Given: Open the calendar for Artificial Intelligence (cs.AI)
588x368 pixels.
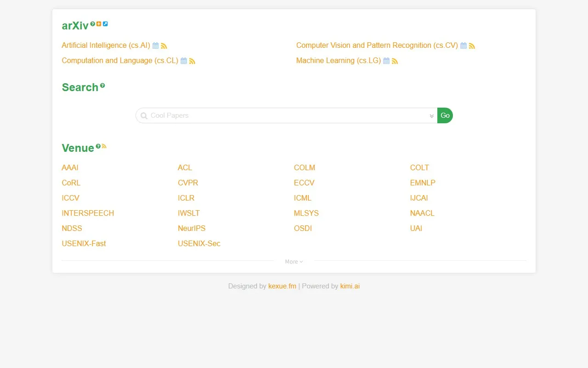Looking at the screenshot, I should pyautogui.click(x=156, y=46).
